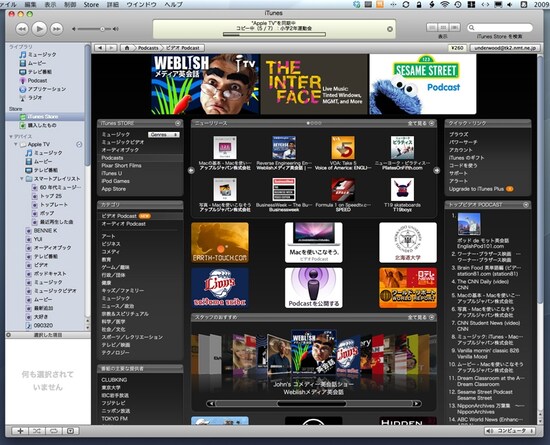Click 全て見る in スタッフのおすすめ
The image size is (550, 445).
tap(421, 317)
